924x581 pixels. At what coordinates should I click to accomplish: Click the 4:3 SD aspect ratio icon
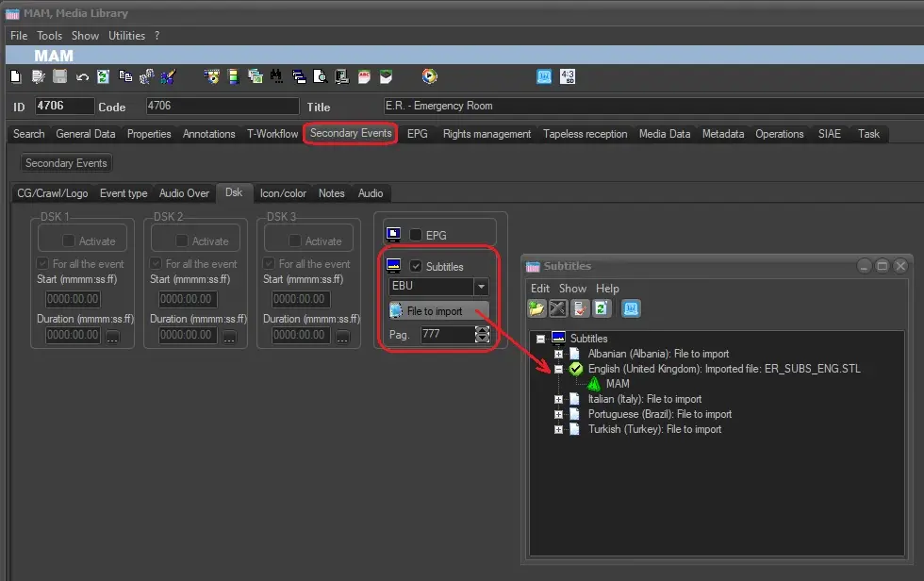click(568, 77)
